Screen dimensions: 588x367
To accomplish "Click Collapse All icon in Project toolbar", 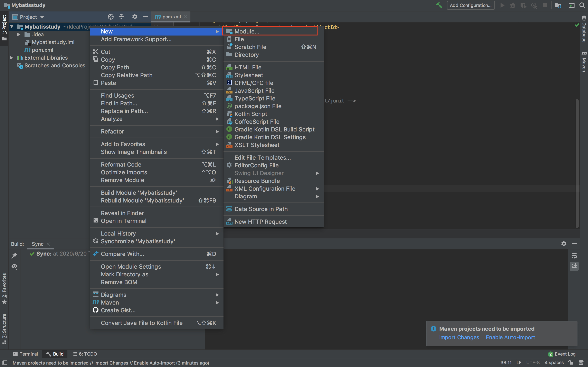I will (x=121, y=17).
